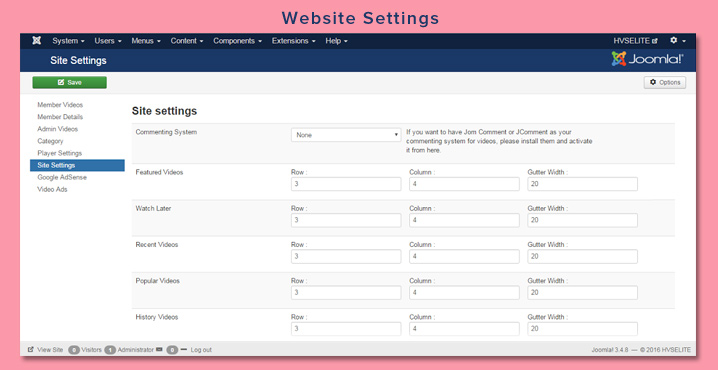Select Player Settings in sidebar

click(x=60, y=153)
